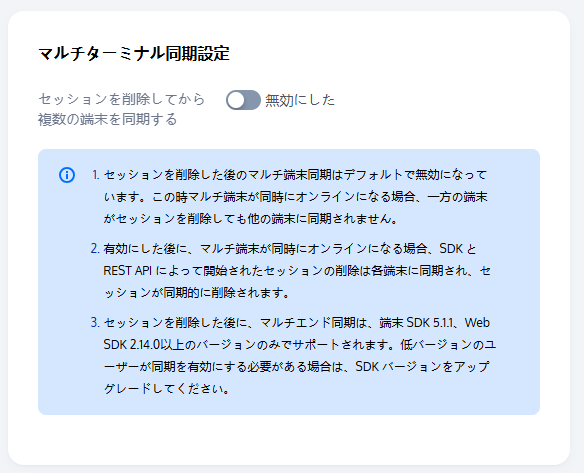Click the SDK 5.1.1 version text
The image size is (584, 473).
coord(429,323)
